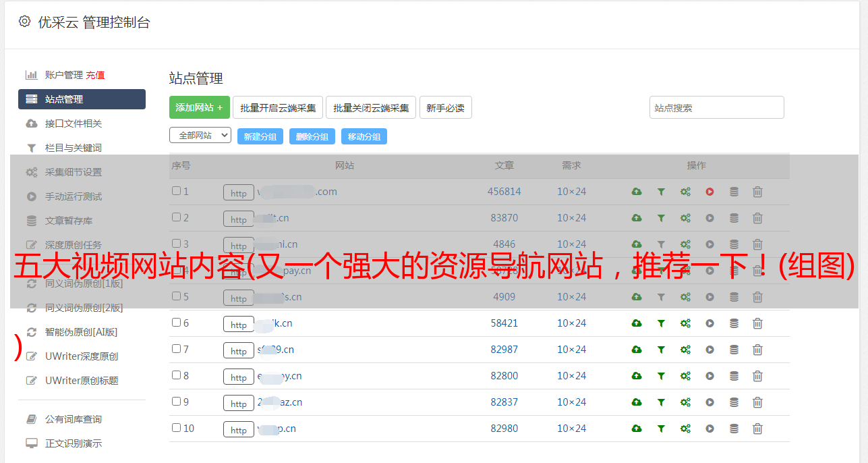Click the trash icon for the 82987 site

(x=757, y=350)
